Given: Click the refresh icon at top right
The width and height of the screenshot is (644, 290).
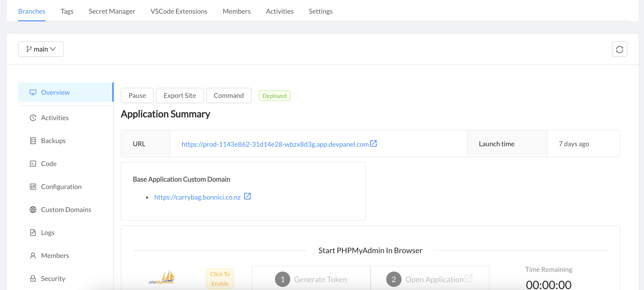Looking at the screenshot, I should (x=619, y=49).
